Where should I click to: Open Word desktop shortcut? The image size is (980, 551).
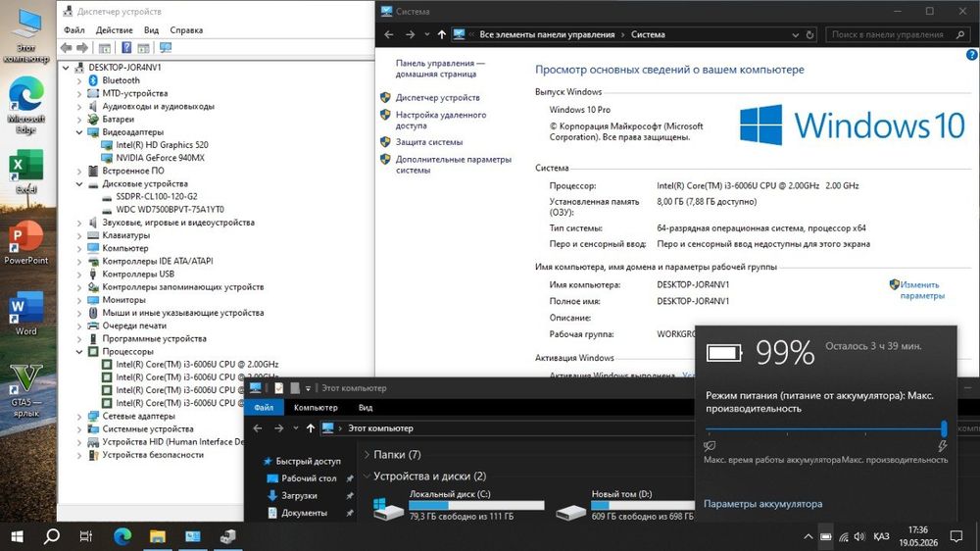click(x=26, y=314)
